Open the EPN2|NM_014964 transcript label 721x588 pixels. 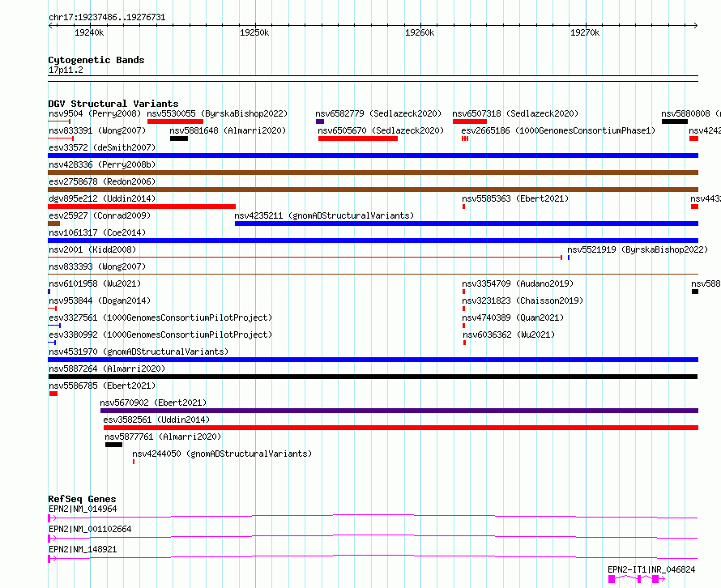pyautogui.click(x=83, y=509)
